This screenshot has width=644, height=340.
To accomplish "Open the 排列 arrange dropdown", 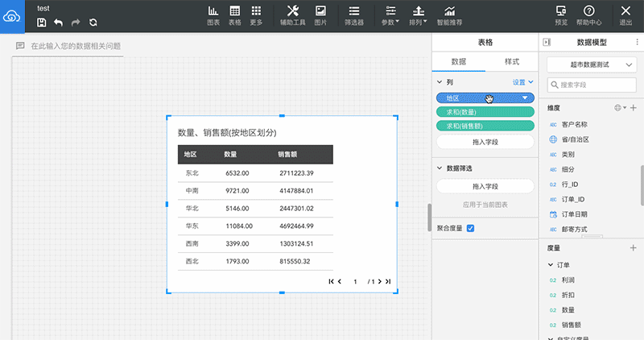I will point(418,16).
